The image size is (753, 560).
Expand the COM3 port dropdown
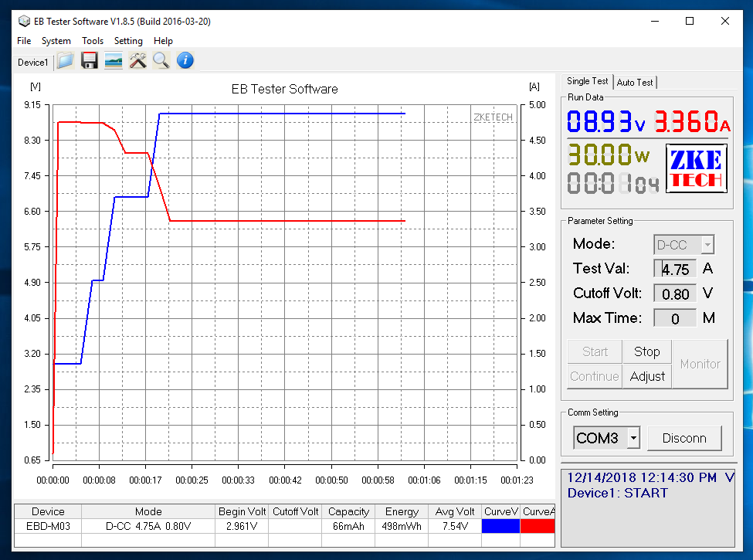click(633, 438)
